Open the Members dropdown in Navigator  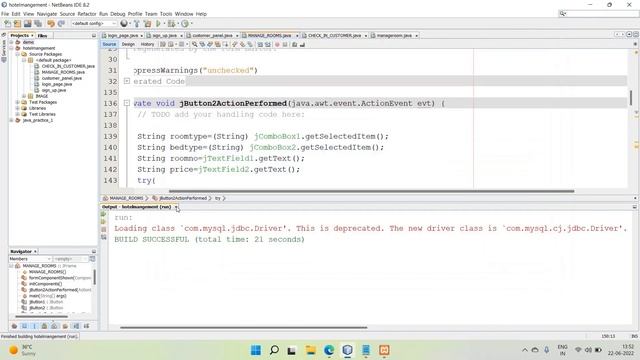30,259
